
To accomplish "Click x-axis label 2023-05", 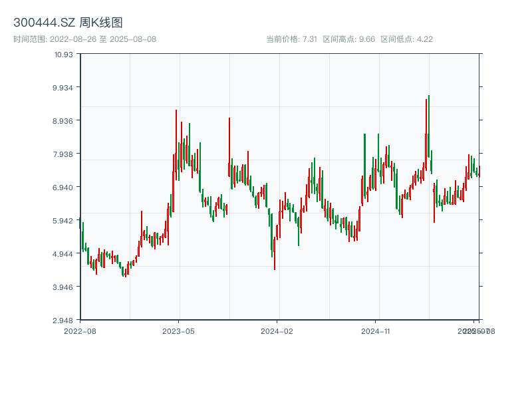I will tap(178, 331).
